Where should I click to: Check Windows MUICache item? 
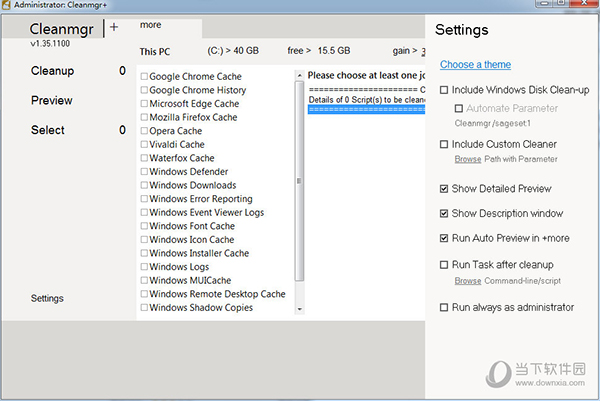pos(144,280)
